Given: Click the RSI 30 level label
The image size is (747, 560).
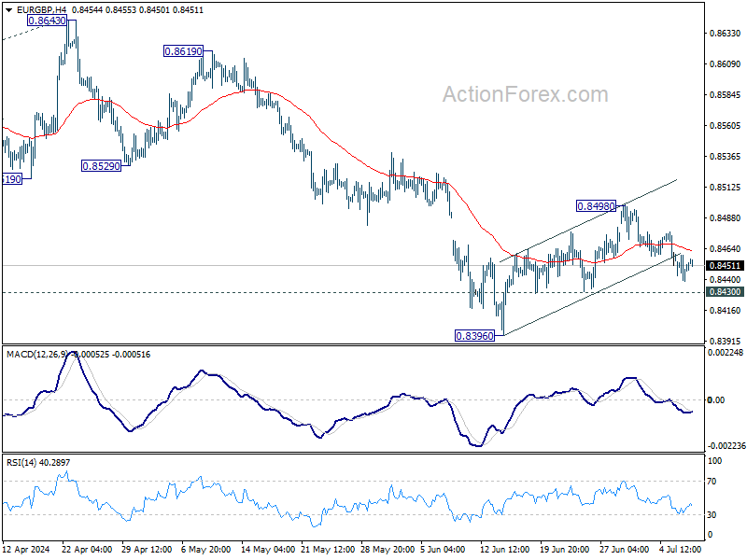Looking at the screenshot, I should (x=712, y=515).
